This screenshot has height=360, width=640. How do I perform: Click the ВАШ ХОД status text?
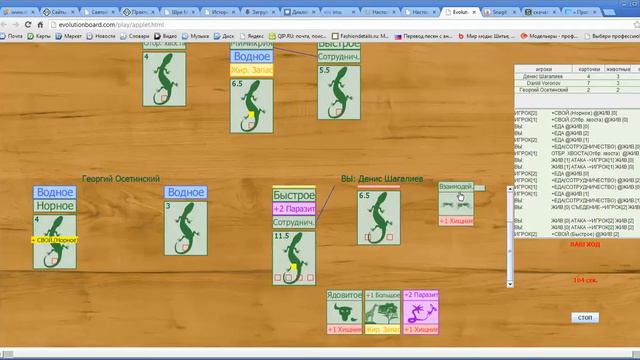tap(585, 244)
